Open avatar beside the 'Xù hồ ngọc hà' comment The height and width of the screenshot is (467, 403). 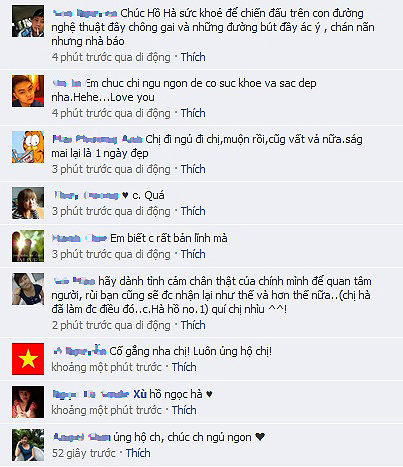[28, 402]
